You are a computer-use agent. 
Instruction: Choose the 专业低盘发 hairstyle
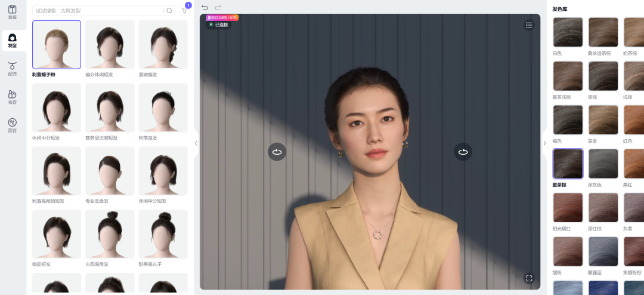click(x=110, y=171)
